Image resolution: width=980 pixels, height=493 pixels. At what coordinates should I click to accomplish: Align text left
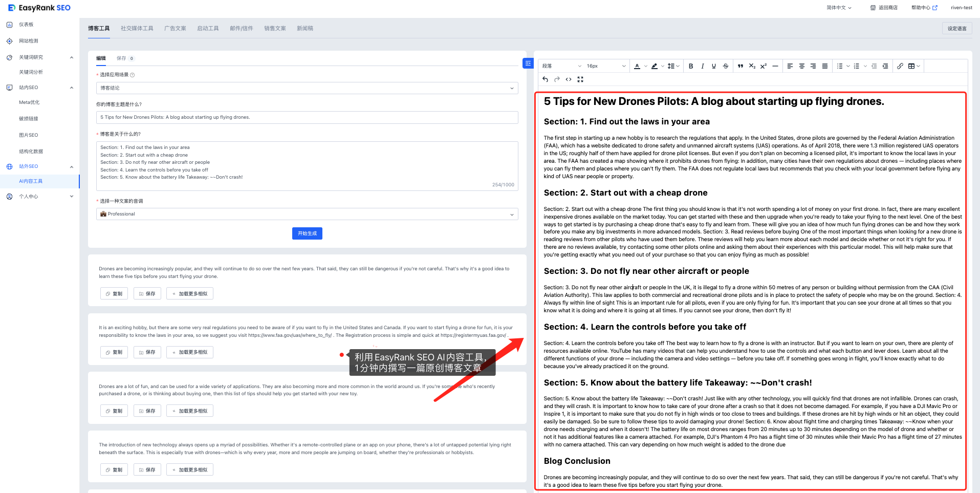tap(790, 66)
